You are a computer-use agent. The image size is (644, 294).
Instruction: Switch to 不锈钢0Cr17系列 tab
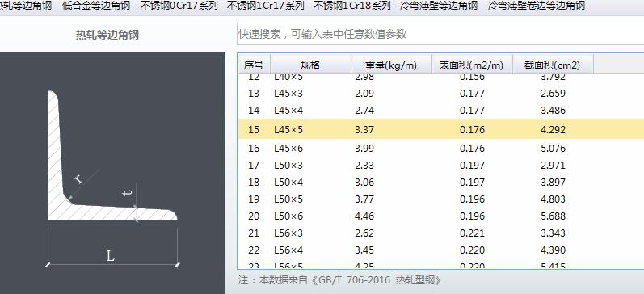(x=179, y=6)
